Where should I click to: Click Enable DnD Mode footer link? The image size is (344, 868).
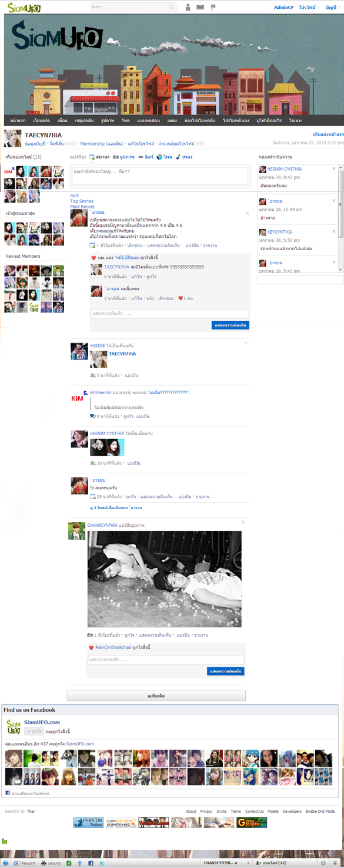(x=320, y=811)
